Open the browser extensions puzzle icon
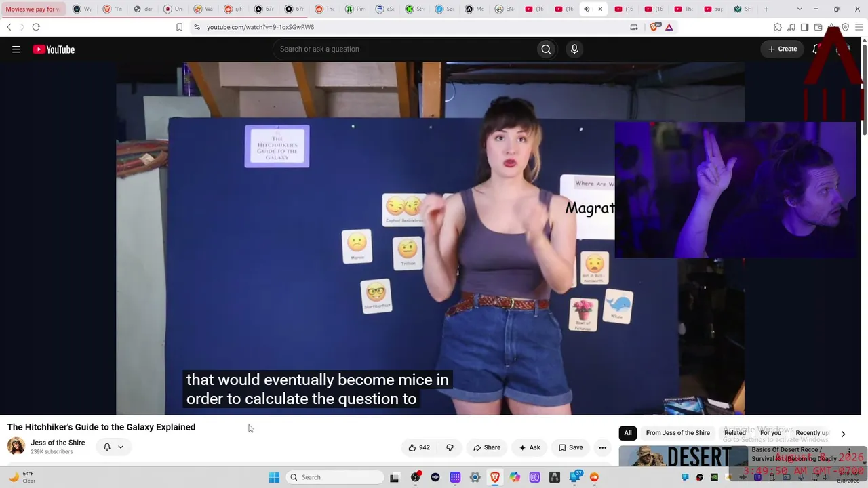Screen dimensions: 868x488 point(778,27)
